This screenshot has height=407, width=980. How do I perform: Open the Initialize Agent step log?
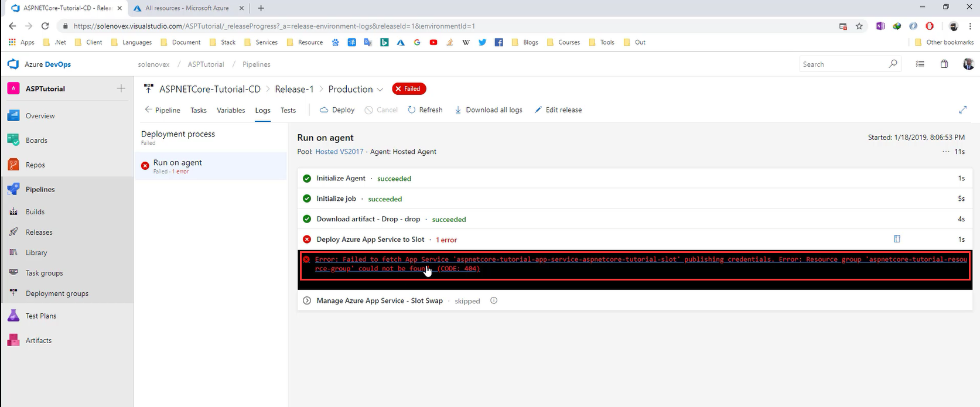click(635, 179)
